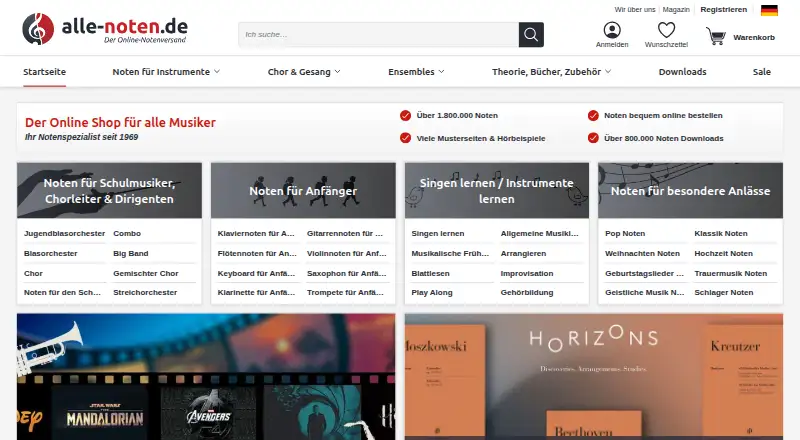Open 'Klaviernoten für A...' link
The height and width of the screenshot is (440, 800).
(x=256, y=233)
